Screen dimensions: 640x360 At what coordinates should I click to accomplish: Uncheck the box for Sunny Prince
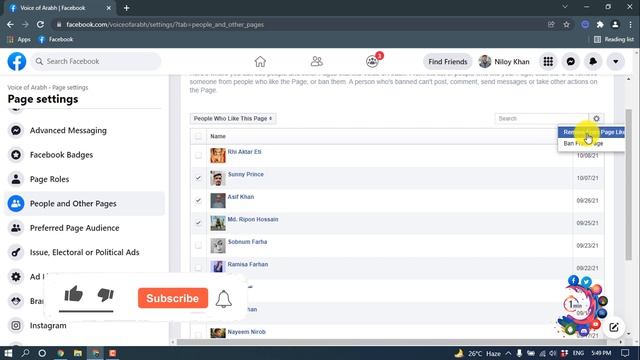coord(198,178)
